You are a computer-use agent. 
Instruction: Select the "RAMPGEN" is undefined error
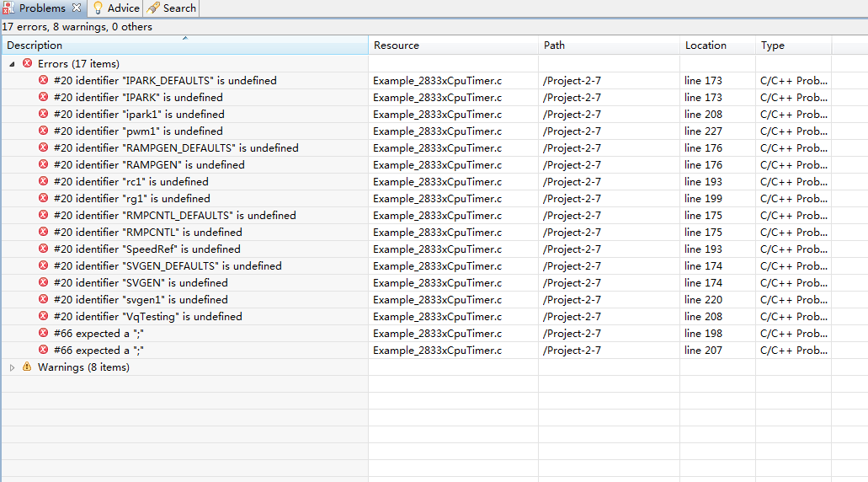pos(149,165)
